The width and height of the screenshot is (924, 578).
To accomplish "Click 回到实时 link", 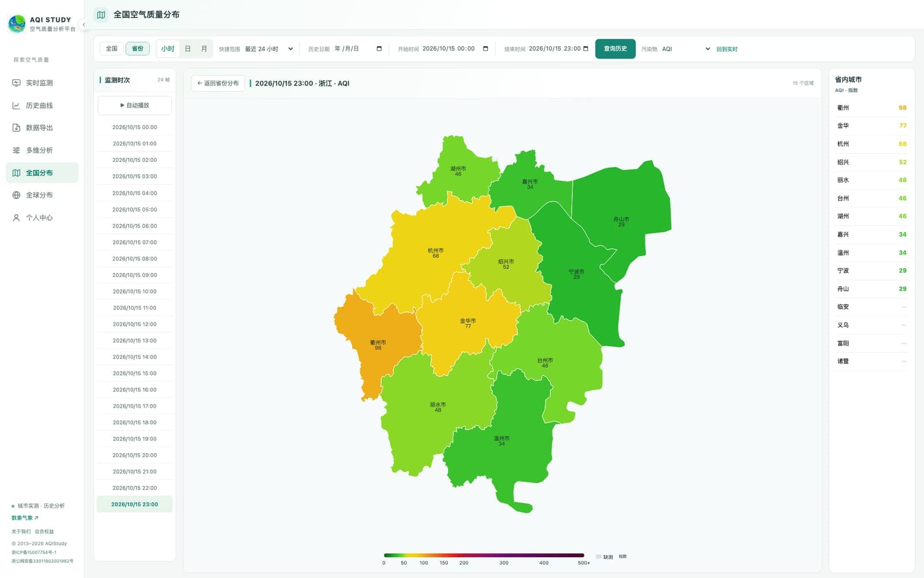I will click(x=726, y=49).
